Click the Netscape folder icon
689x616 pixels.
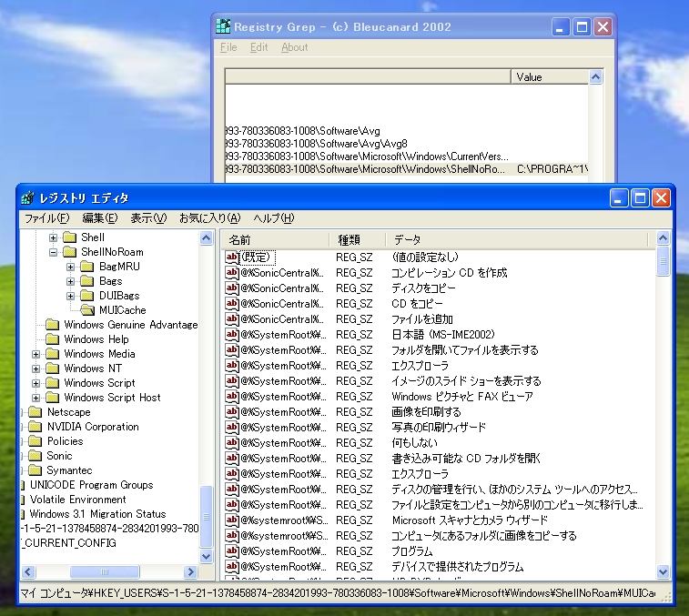click(x=35, y=412)
